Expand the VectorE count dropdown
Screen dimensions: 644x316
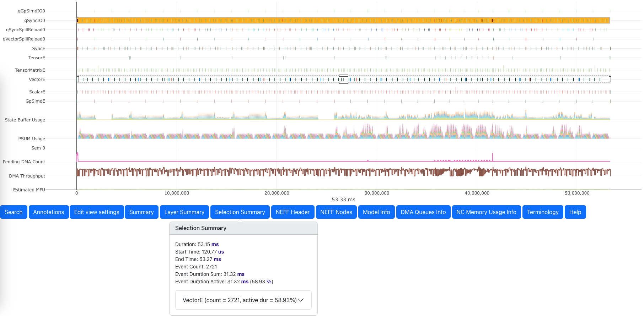click(243, 300)
